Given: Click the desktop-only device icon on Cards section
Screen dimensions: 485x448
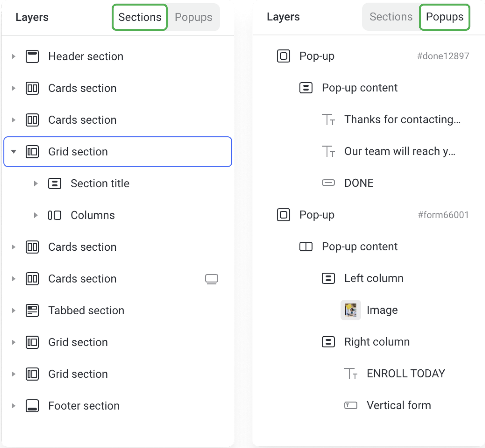Looking at the screenshot, I should (211, 279).
